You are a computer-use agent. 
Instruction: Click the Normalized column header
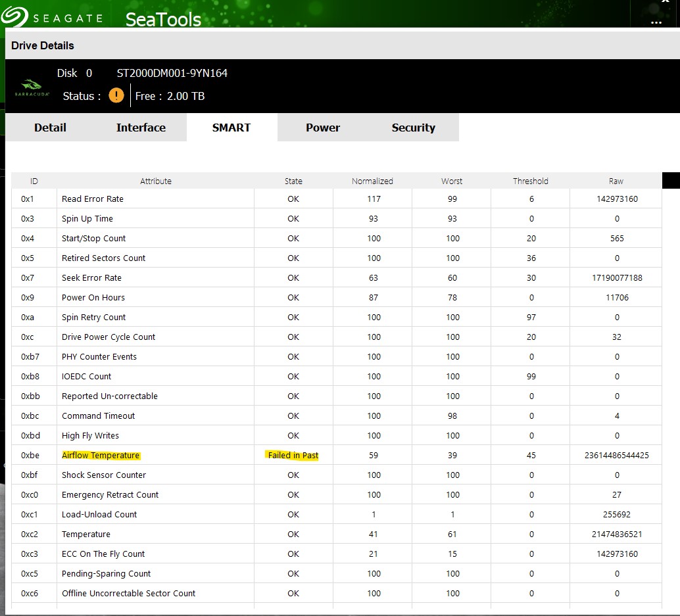[x=372, y=181]
